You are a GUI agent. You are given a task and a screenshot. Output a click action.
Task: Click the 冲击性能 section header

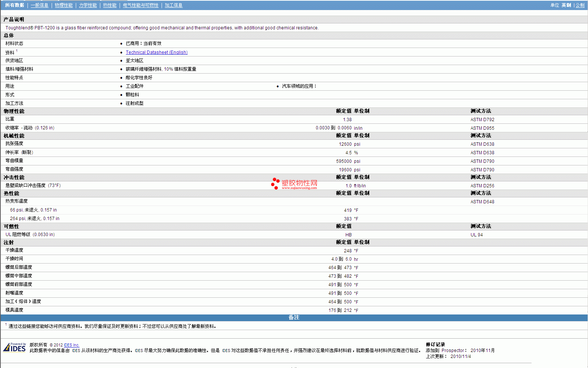point(14,177)
